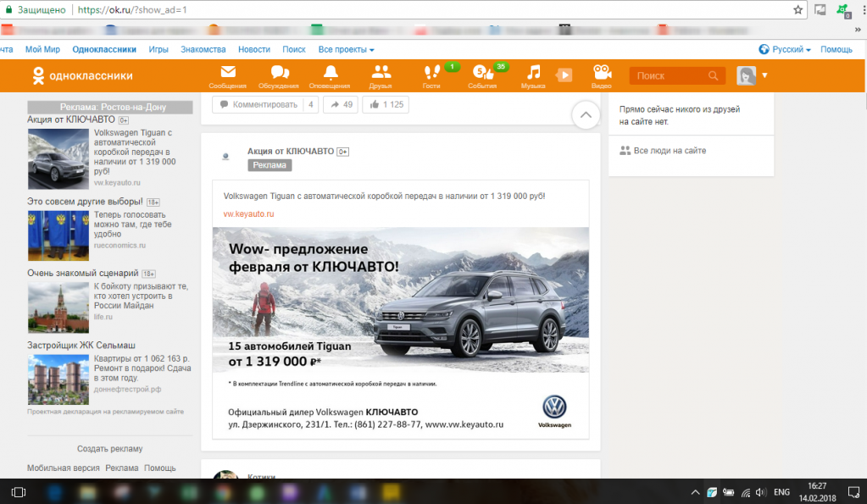Open Знакомства in top navigation
The width and height of the screenshot is (867, 504).
click(x=203, y=49)
